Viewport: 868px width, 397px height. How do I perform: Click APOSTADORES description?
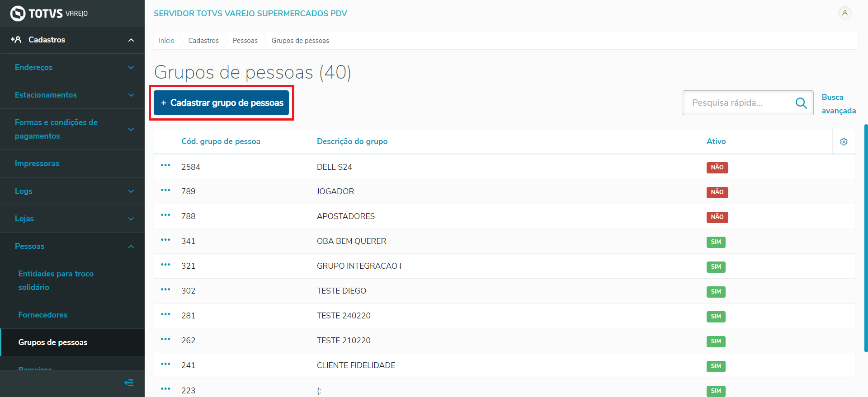pyautogui.click(x=346, y=216)
